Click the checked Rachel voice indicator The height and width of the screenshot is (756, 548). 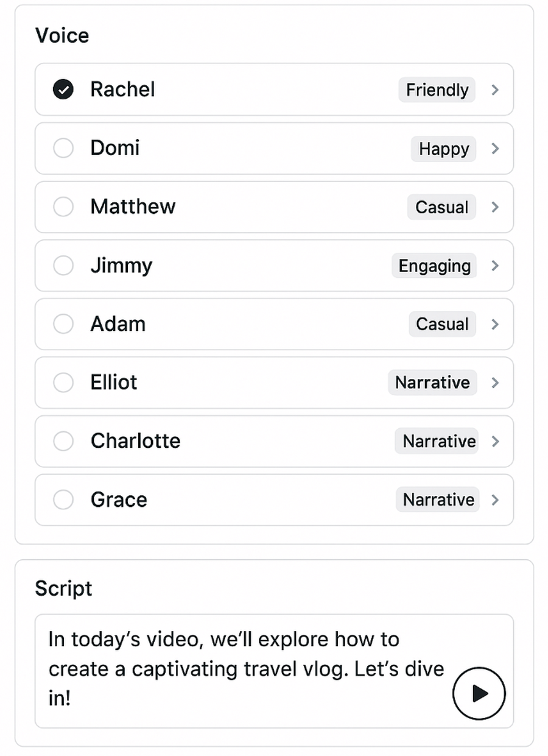pos(63,90)
